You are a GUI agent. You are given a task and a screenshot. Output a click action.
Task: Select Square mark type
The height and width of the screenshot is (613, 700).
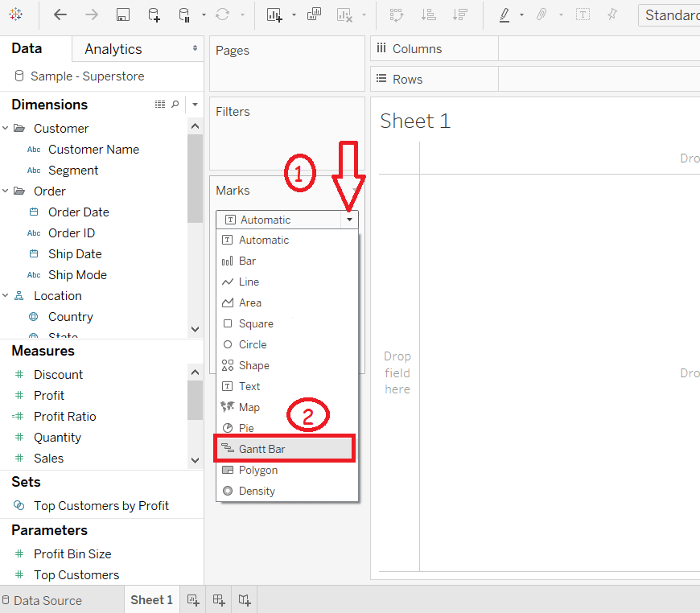point(286,323)
